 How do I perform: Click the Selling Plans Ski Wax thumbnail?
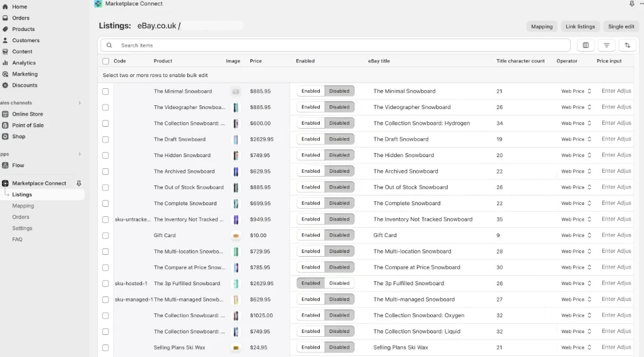click(x=236, y=348)
